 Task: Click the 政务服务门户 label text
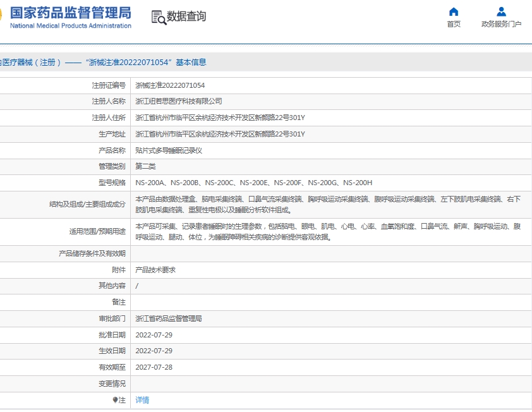coord(501,24)
